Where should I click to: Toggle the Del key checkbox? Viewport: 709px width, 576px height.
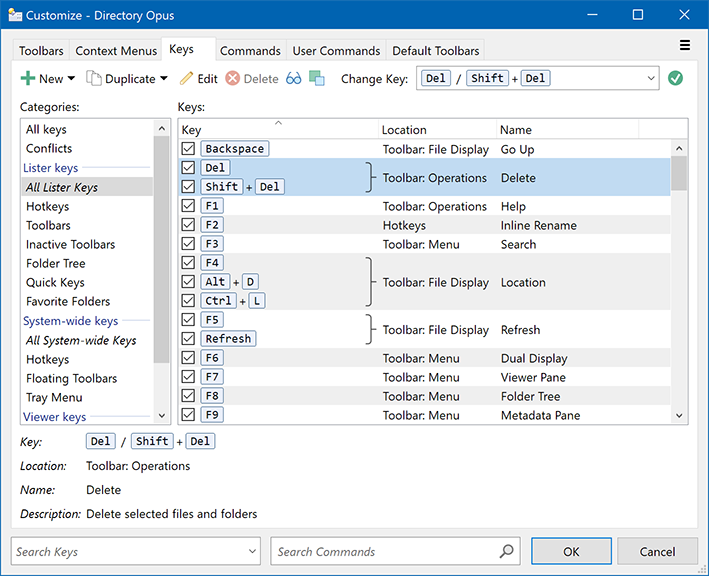pyautogui.click(x=188, y=167)
